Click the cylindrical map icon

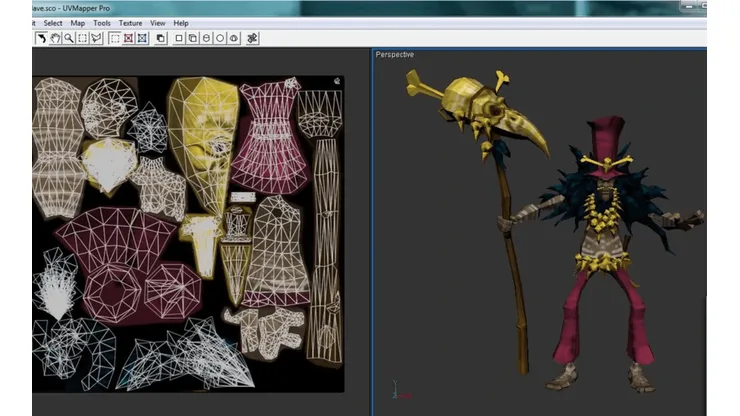coord(206,38)
